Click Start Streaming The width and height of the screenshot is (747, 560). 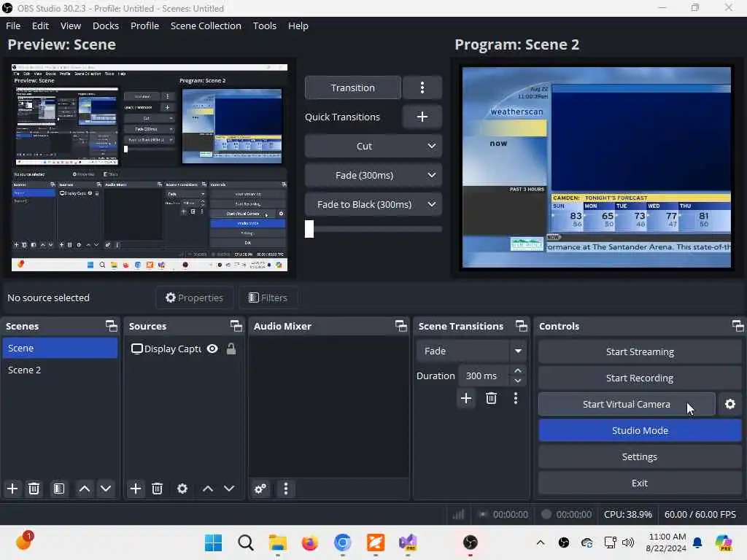(x=640, y=352)
